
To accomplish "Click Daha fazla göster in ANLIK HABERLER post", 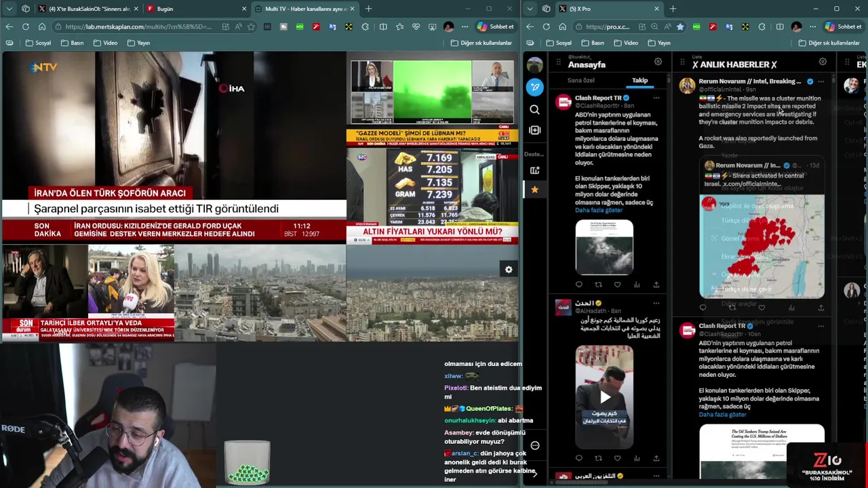I will point(722,415).
